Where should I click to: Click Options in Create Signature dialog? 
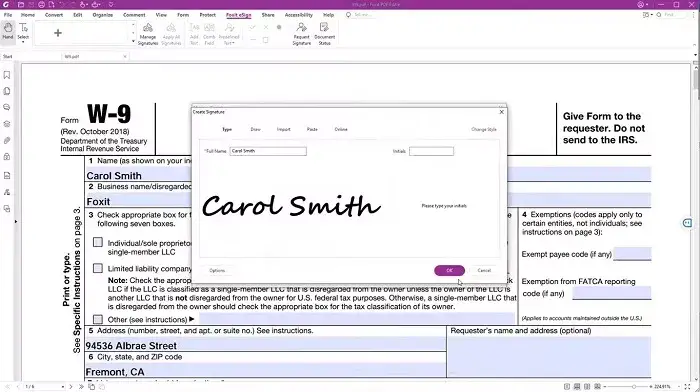tap(217, 271)
